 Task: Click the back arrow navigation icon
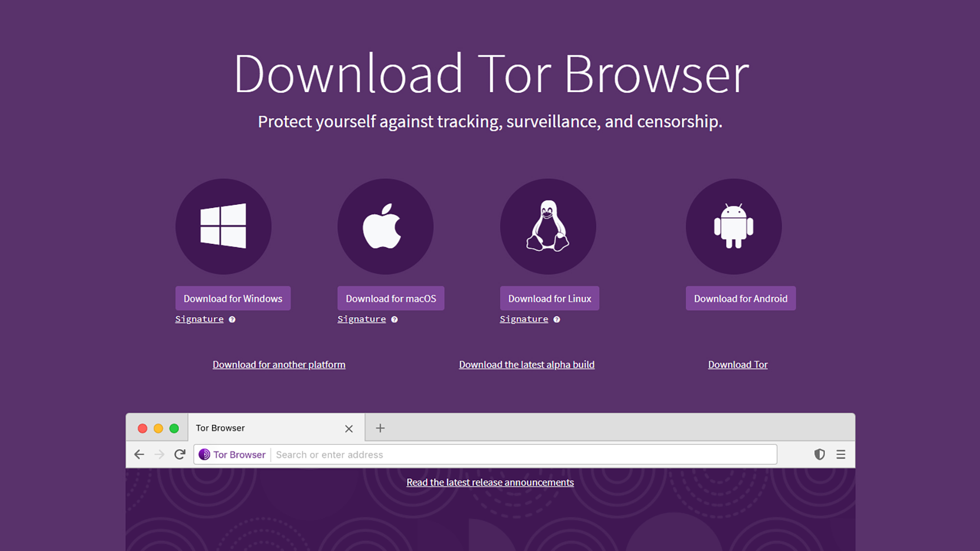point(139,455)
